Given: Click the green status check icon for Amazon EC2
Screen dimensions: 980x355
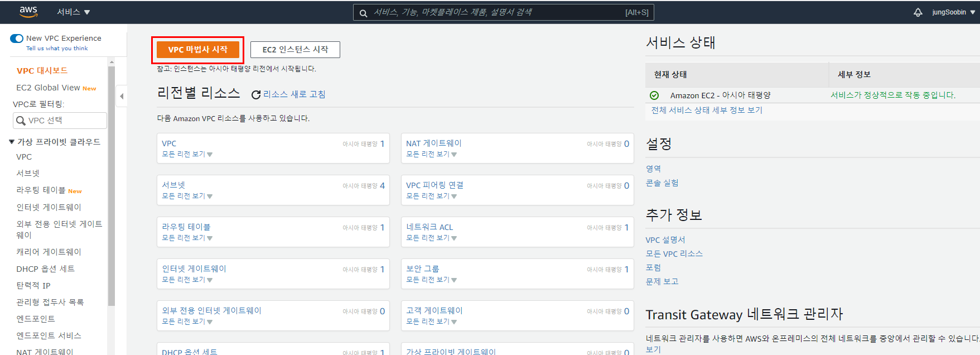Looking at the screenshot, I should 654,95.
